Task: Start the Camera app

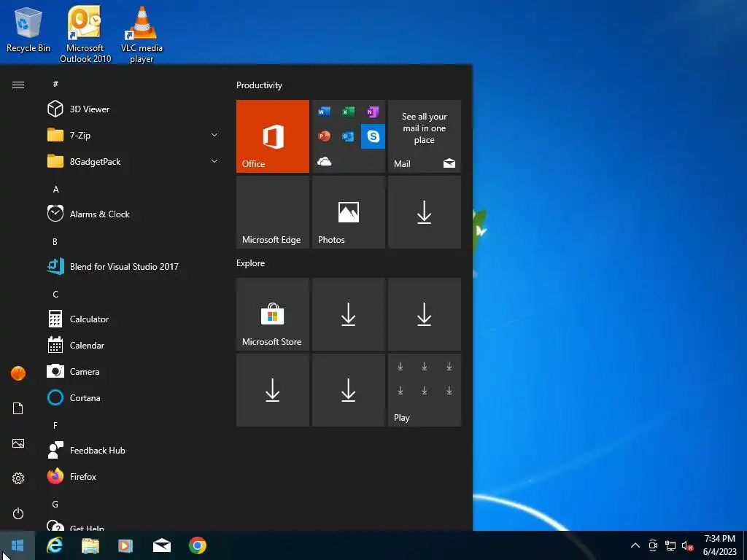Action: [x=133, y=371]
